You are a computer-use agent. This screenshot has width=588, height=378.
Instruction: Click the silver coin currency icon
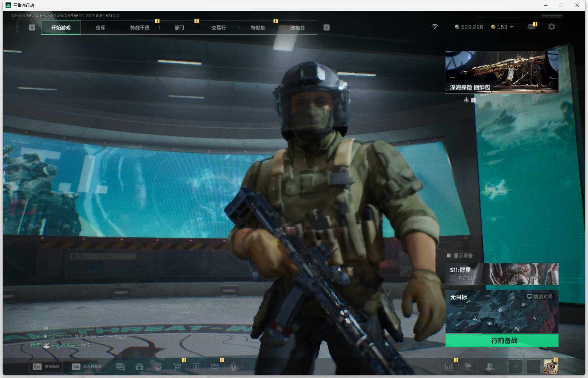pyautogui.click(x=457, y=27)
